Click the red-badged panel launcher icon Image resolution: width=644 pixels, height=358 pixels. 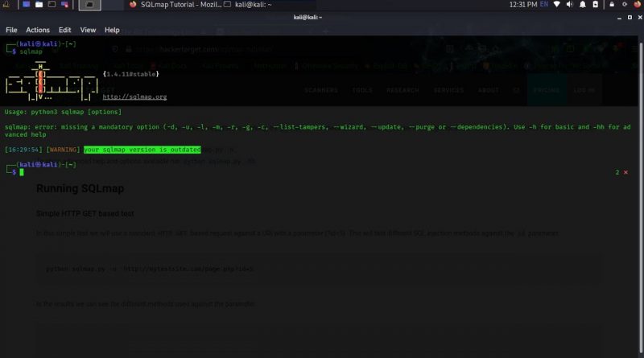point(65,5)
